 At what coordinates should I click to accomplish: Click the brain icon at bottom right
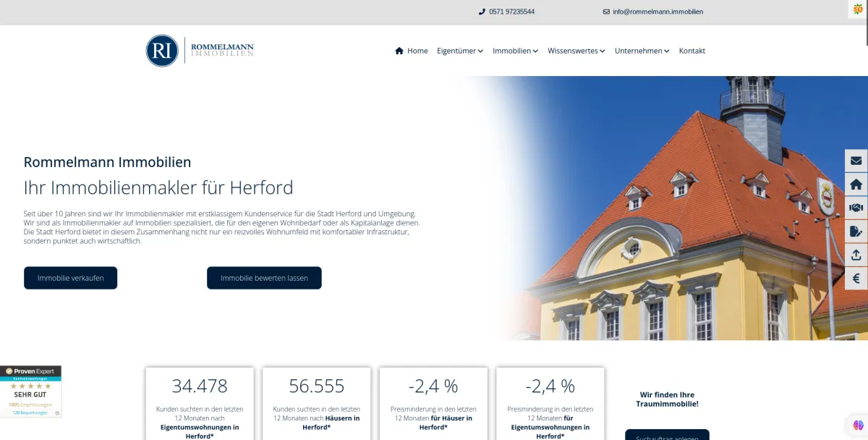tap(858, 425)
